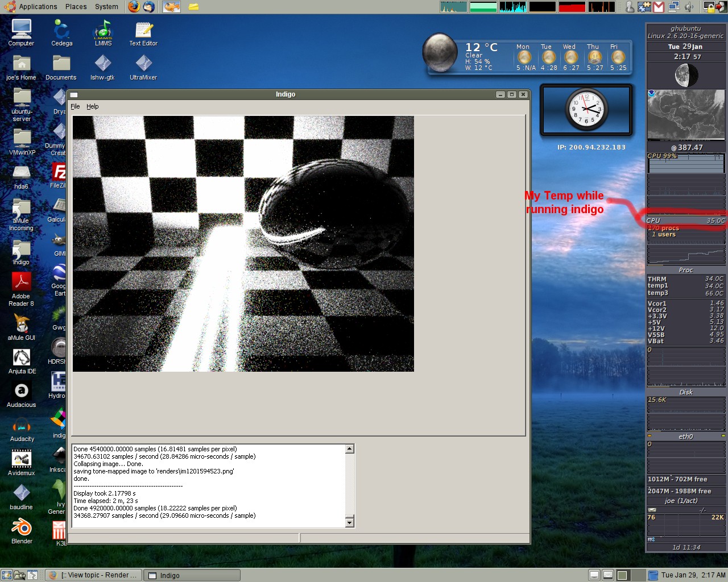The width and height of the screenshot is (728, 582).
Task: Open the Avidemux desktop icon
Action: point(22,463)
